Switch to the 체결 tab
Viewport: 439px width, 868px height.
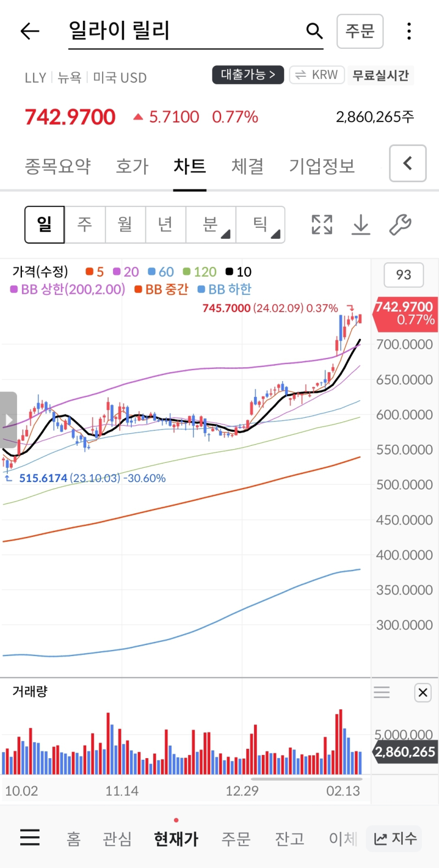(x=247, y=166)
